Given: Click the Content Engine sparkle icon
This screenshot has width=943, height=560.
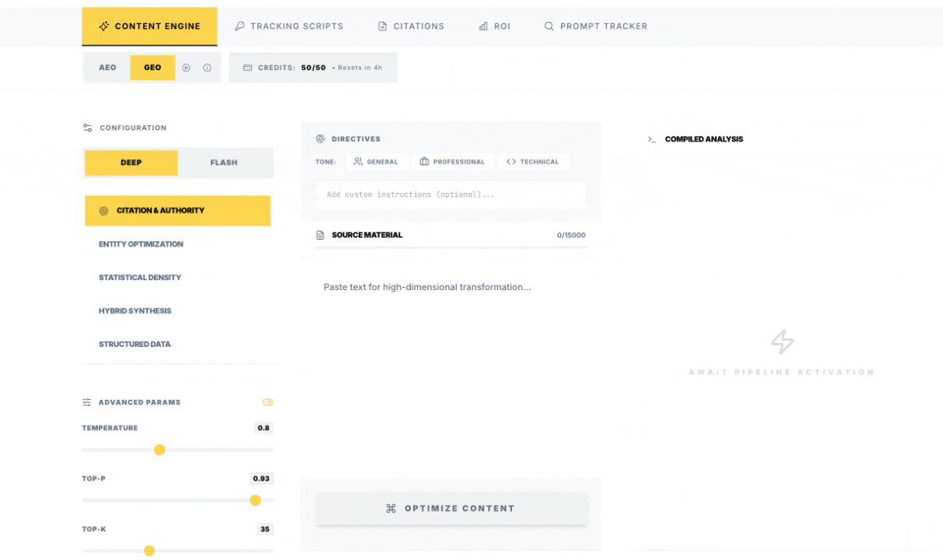Looking at the screenshot, I should (103, 26).
